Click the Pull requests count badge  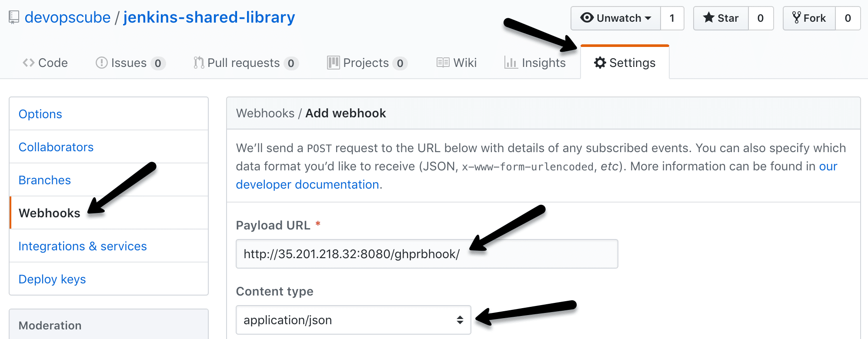[291, 63]
